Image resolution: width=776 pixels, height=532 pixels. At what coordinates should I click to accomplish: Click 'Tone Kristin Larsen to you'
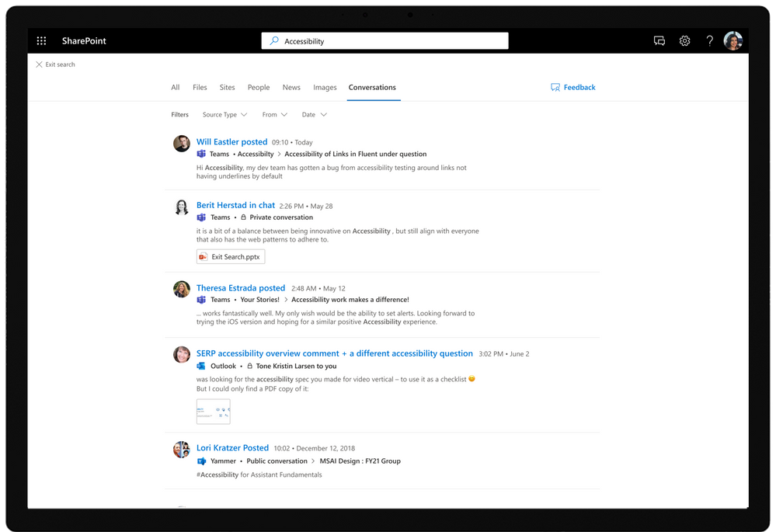point(296,367)
